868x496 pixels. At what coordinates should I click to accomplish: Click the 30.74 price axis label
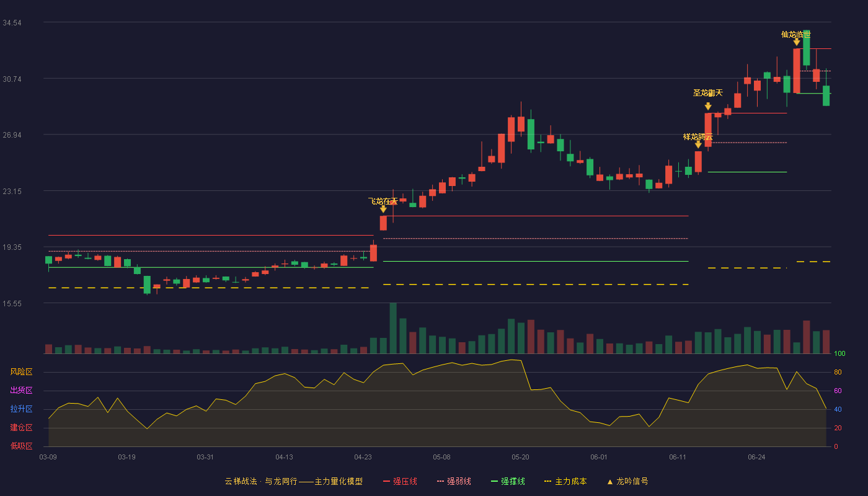[12, 79]
